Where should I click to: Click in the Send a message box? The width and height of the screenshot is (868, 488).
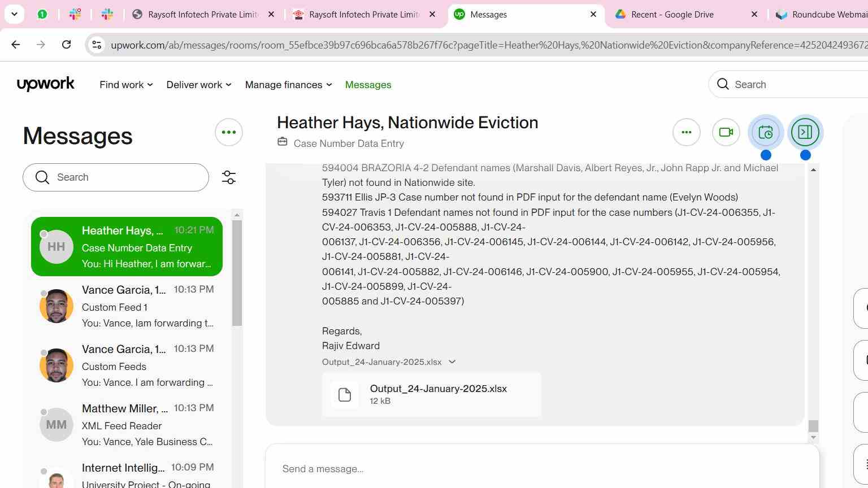click(542, 468)
